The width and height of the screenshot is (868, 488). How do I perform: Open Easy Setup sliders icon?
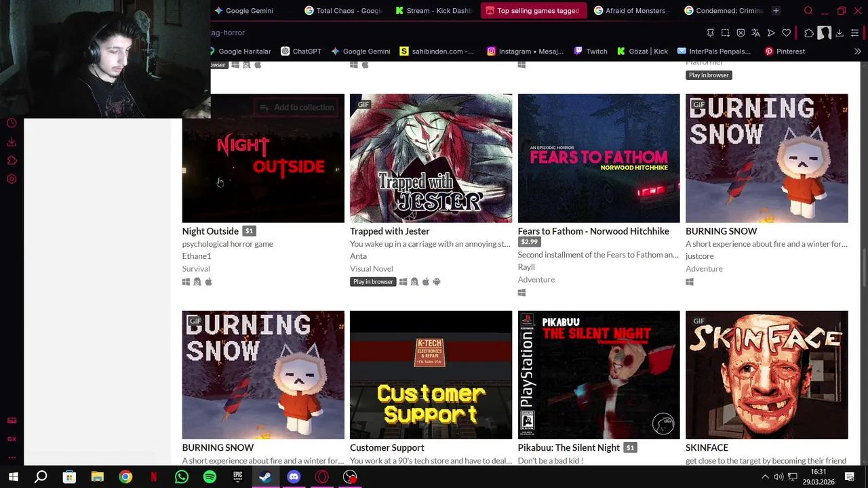(x=855, y=33)
